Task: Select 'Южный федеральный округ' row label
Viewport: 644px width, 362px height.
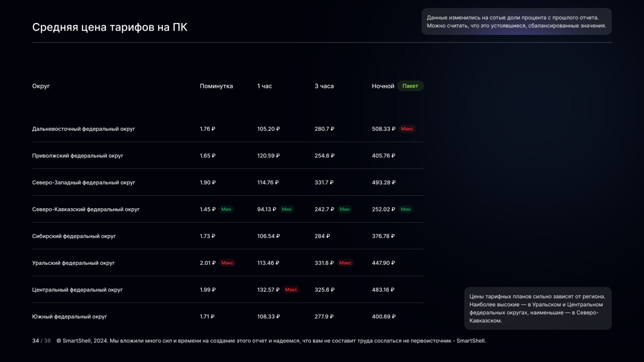Action: click(70, 317)
